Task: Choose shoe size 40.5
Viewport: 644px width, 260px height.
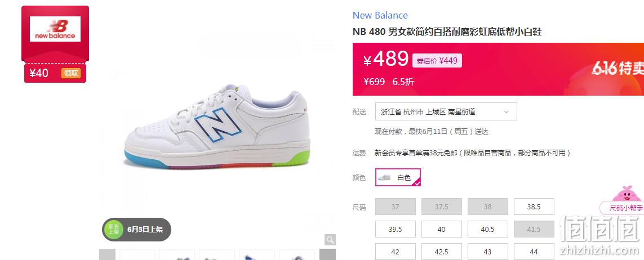Action: click(x=487, y=229)
